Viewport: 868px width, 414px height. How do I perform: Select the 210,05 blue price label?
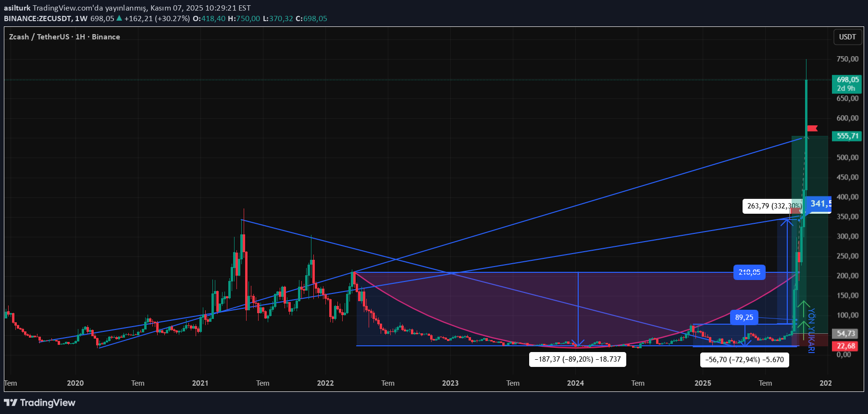pos(749,272)
